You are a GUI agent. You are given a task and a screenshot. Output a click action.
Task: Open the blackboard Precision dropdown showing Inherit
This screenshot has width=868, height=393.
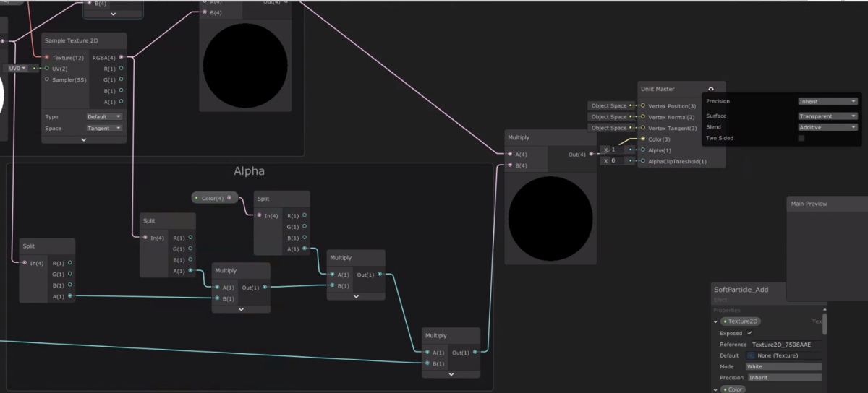(783, 377)
